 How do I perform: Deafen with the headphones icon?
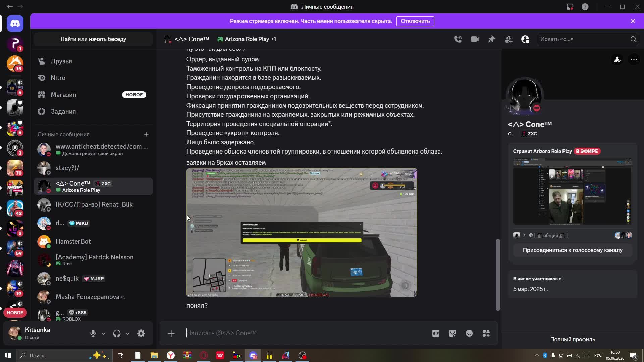117,333
